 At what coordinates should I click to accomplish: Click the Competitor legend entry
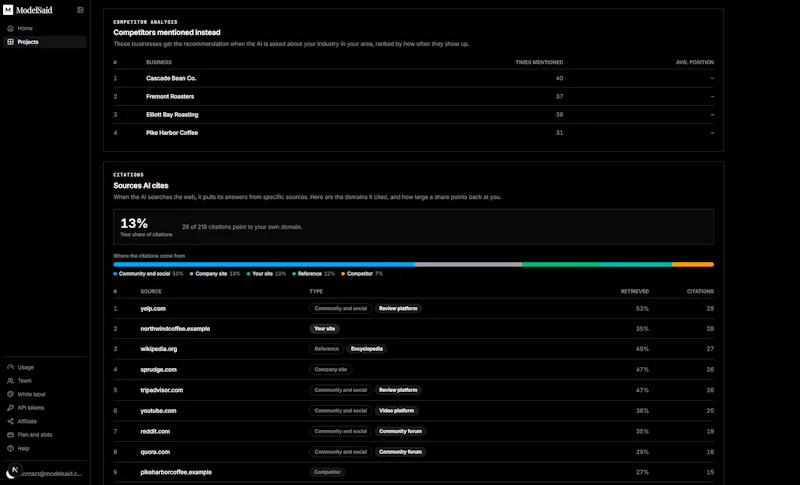[362, 274]
